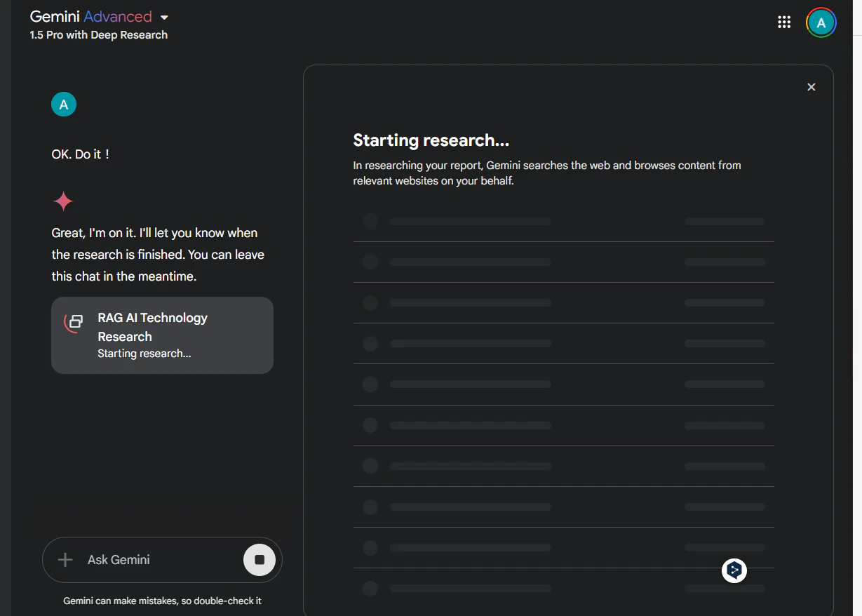Click the "1.5 Pro with Deep Research" label
This screenshot has width=862, height=616.
pos(99,35)
